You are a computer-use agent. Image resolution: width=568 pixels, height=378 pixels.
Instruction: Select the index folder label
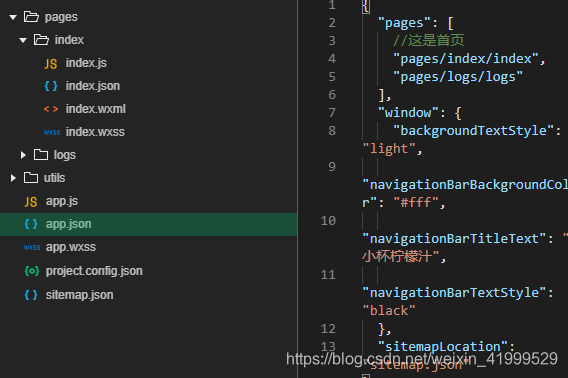coord(69,40)
